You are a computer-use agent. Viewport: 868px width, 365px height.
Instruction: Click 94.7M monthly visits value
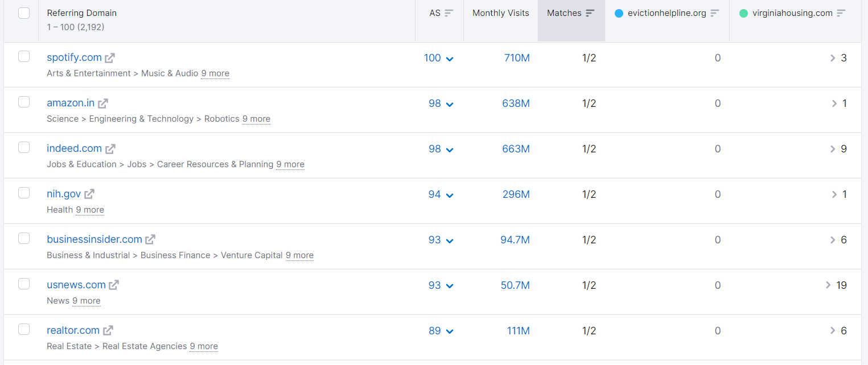(x=515, y=240)
